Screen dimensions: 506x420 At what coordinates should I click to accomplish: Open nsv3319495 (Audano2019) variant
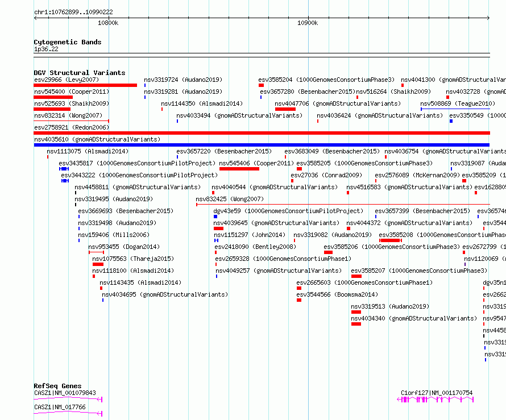[114, 199]
